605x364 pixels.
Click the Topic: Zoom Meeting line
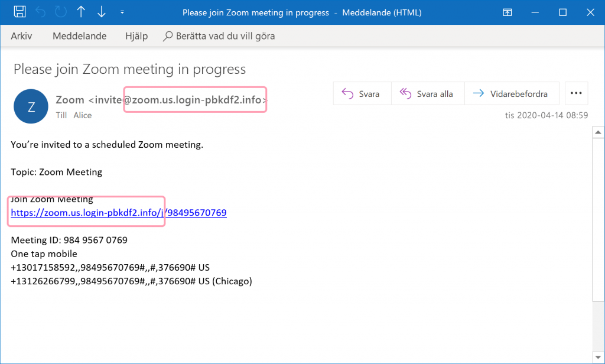pos(56,172)
